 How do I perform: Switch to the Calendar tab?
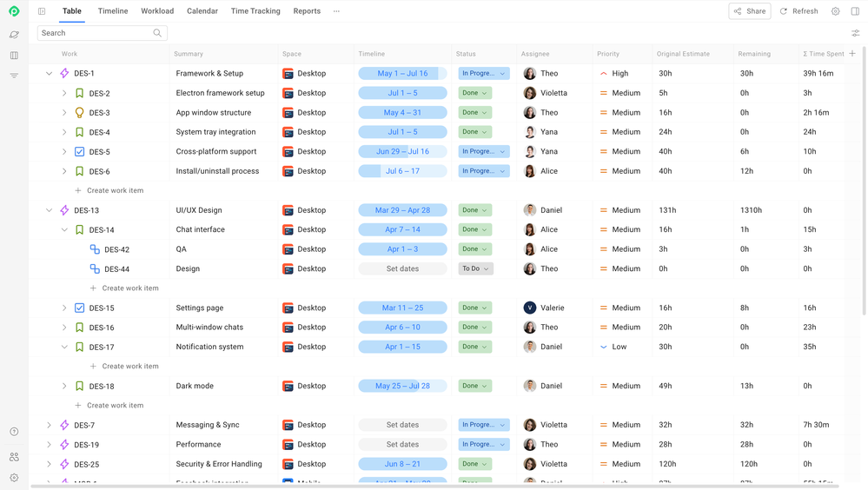pyautogui.click(x=202, y=11)
